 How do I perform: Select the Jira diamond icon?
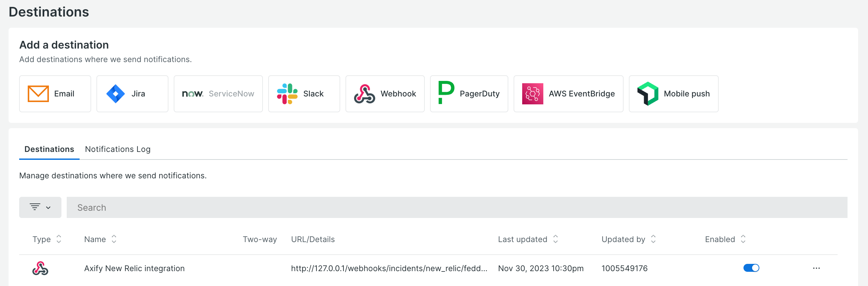point(116,94)
